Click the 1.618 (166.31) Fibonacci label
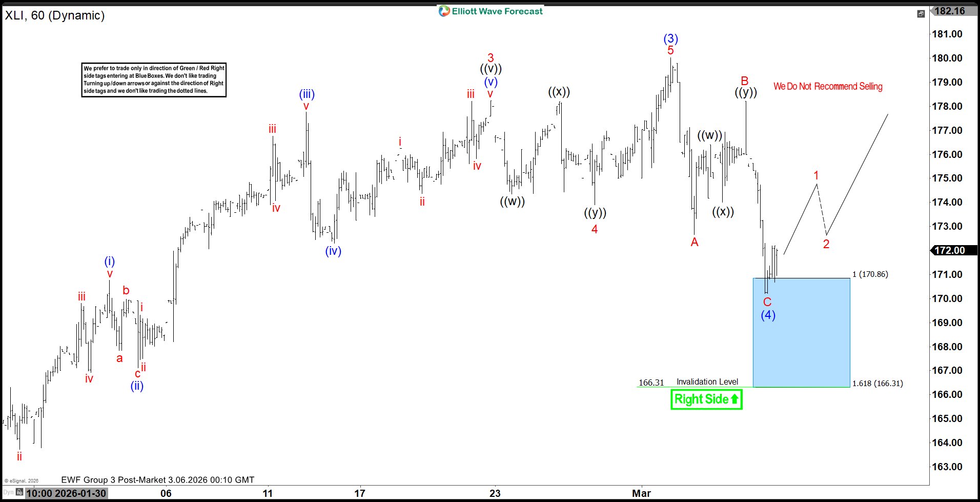980x502 pixels. [x=877, y=383]
